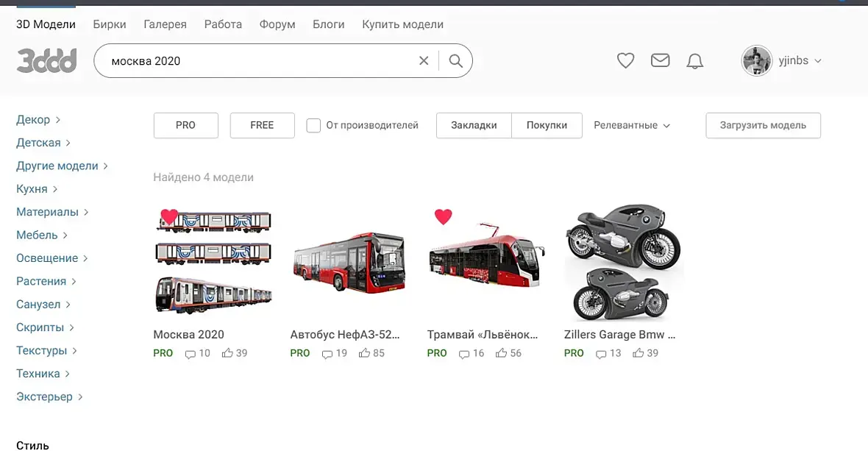Expand the Скрипты category
Image resolution: width=868 pixels, height=451 pixels.
tap(45, 327)
